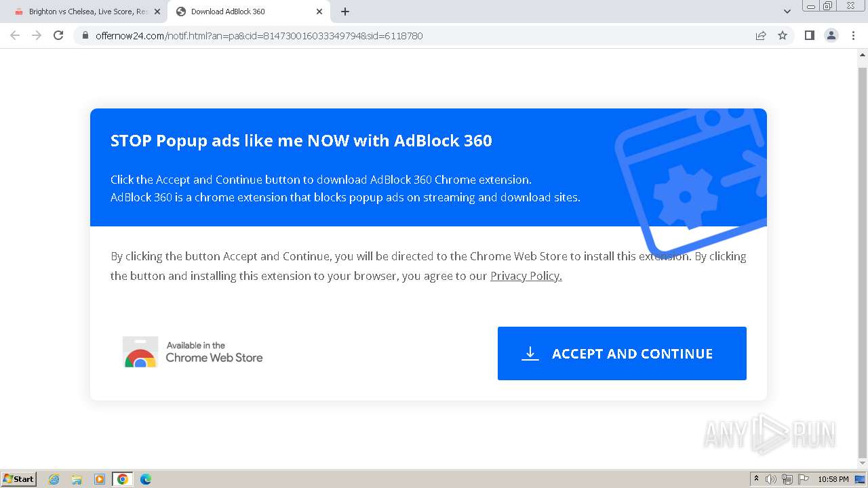The height and width of the screenshot is (488, 868).
Task: Go forward to the next page
Action: (37, 35)
